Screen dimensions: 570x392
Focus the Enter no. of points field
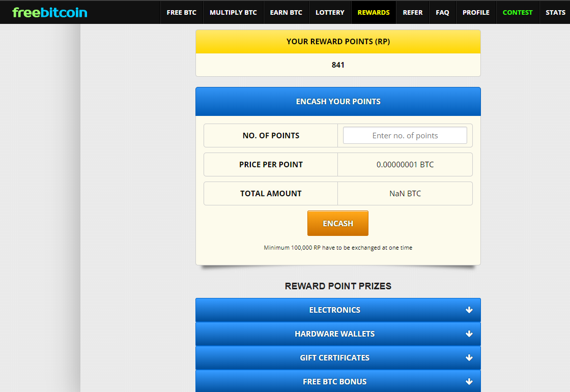tap(405, 136)
